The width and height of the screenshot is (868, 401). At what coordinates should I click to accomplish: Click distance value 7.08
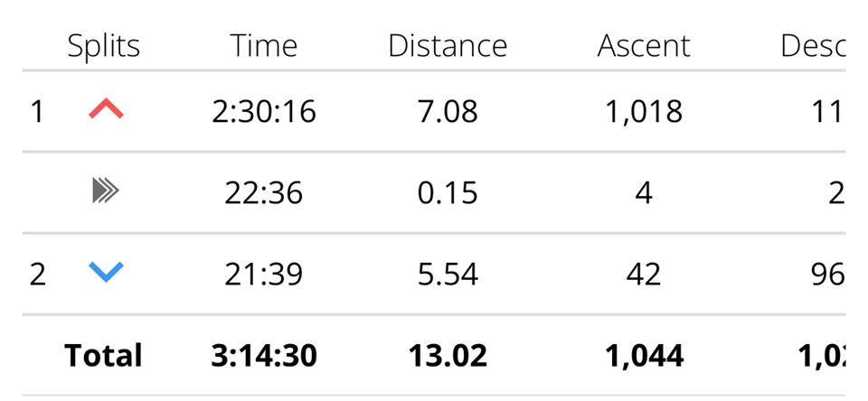(x=448, y=112)
